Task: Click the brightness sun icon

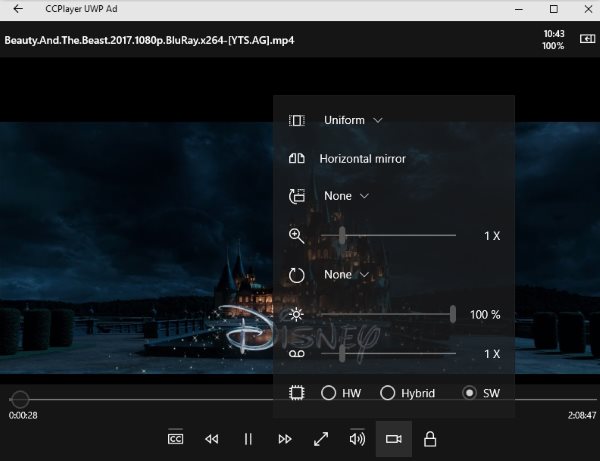Action: coord(296,314)
